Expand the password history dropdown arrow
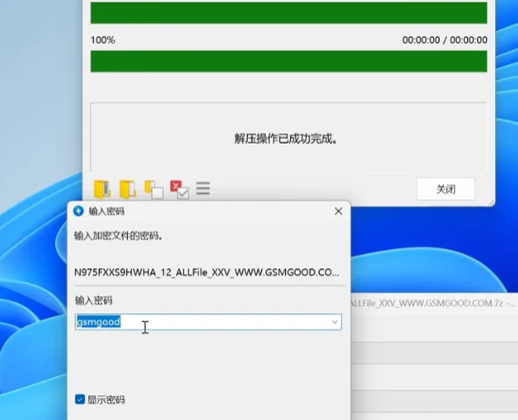Screen dimensions: 518x420 point(335,322)
